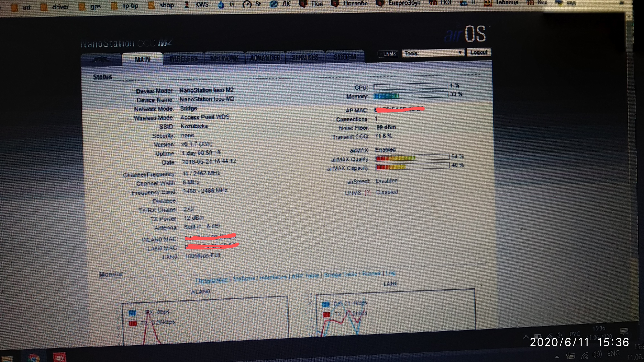Click the LAN0 value 100Mbps-Full
The image size is (644, 362).
point(203,256)
